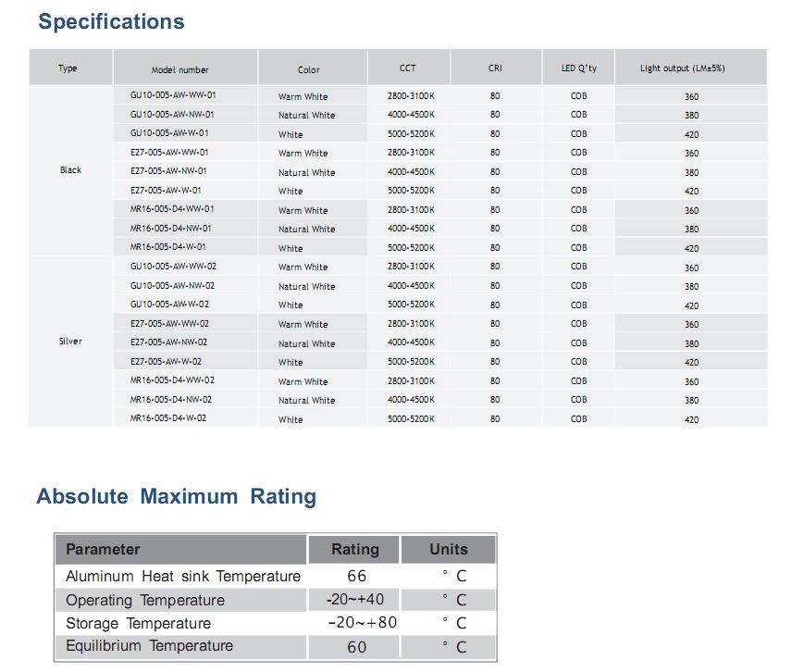Select the Storage Temperature rating -20~+80

[x=362, y=623]
